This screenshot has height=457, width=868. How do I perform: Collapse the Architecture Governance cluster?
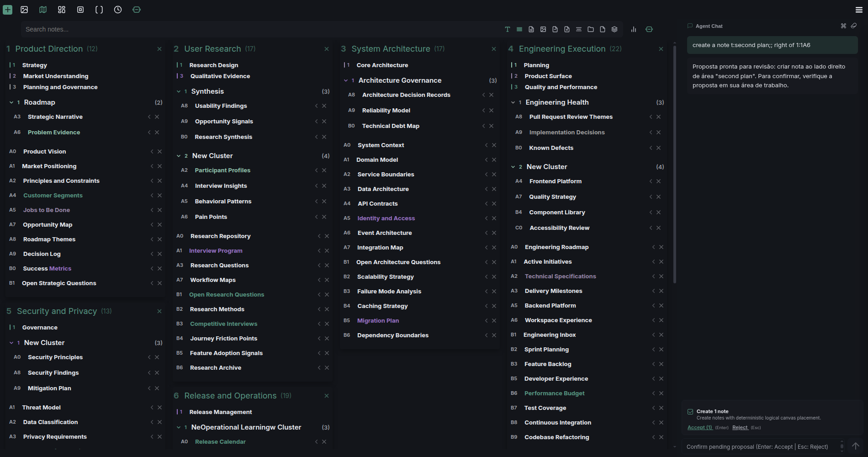[x=346, y=80]
